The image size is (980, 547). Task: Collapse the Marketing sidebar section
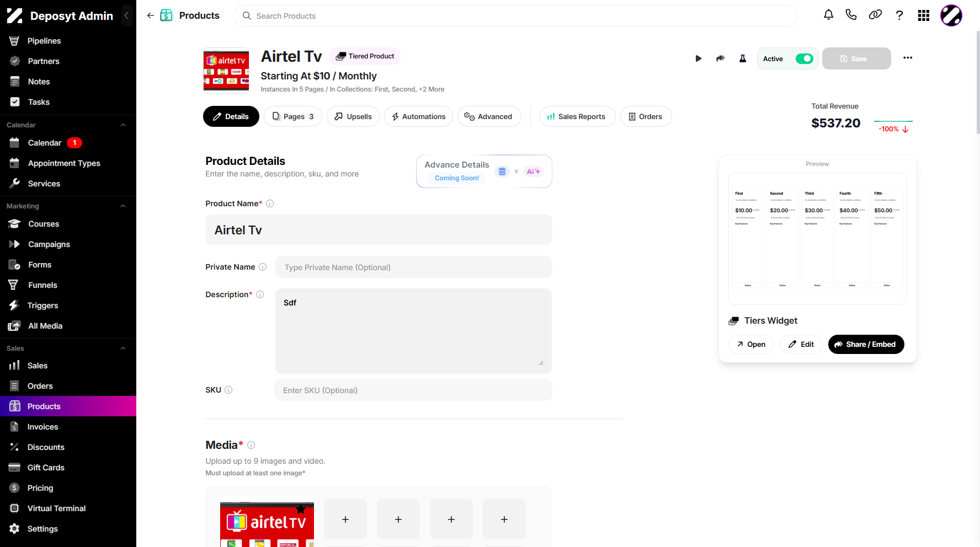coord(123,206)
